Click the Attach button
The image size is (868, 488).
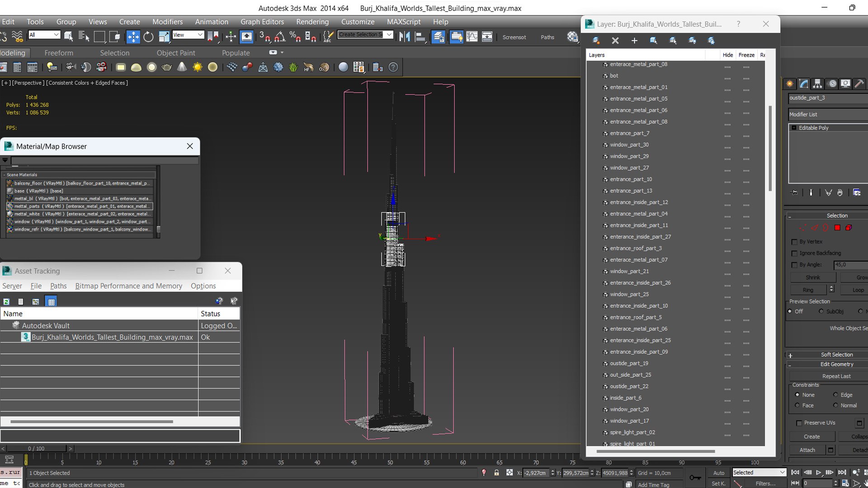pyautogui.click(x=807, y=450)
